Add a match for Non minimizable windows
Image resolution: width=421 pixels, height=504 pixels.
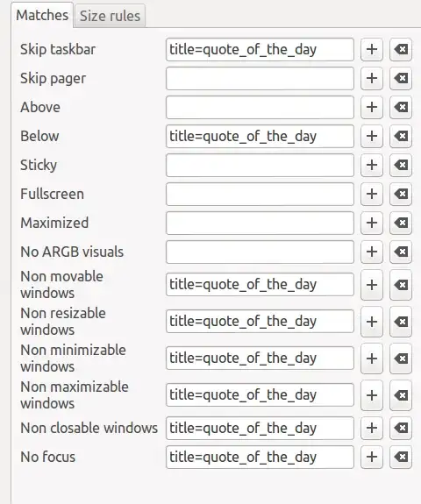[372, 358]
